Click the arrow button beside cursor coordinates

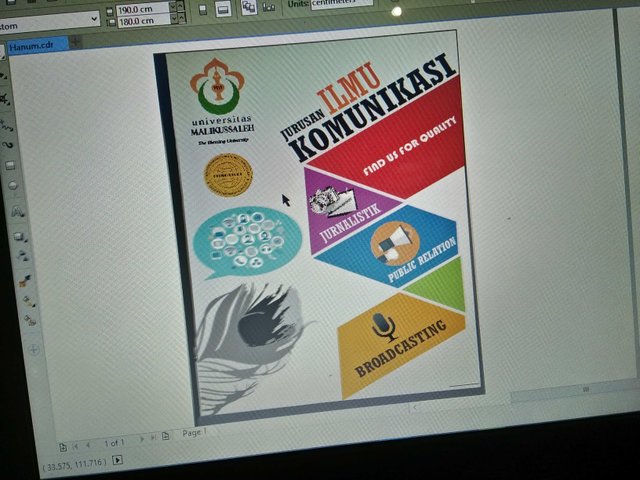(117, 460)
